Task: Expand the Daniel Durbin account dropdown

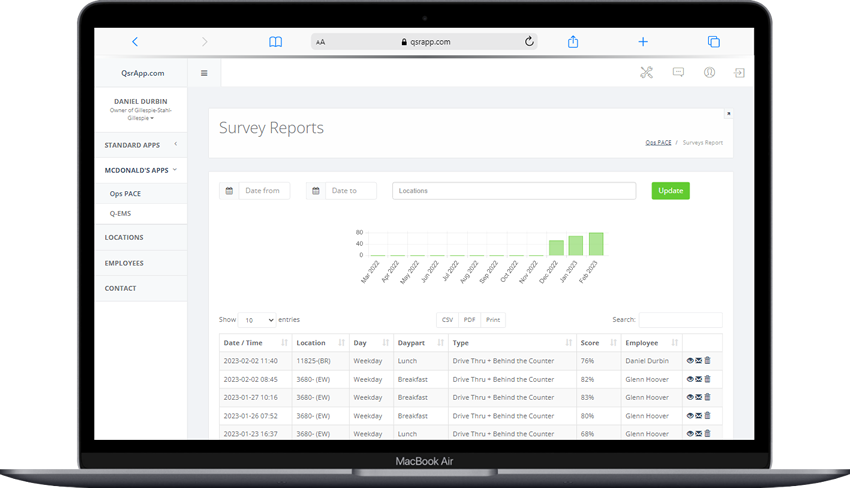Action: click(141, 110)
